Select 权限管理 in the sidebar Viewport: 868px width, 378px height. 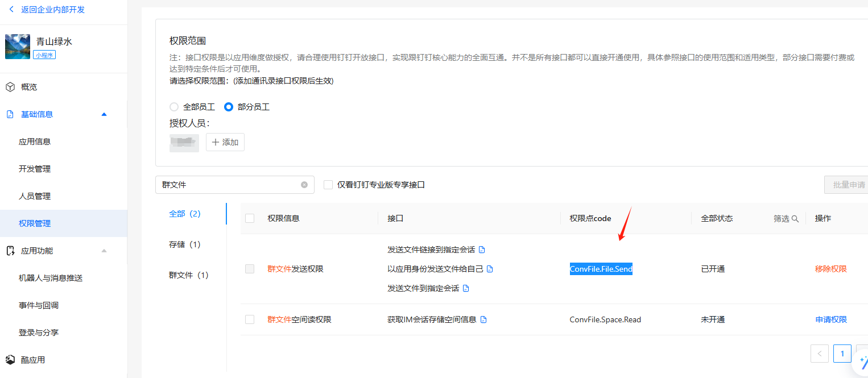pyautogui.click(x=64, y=223)
